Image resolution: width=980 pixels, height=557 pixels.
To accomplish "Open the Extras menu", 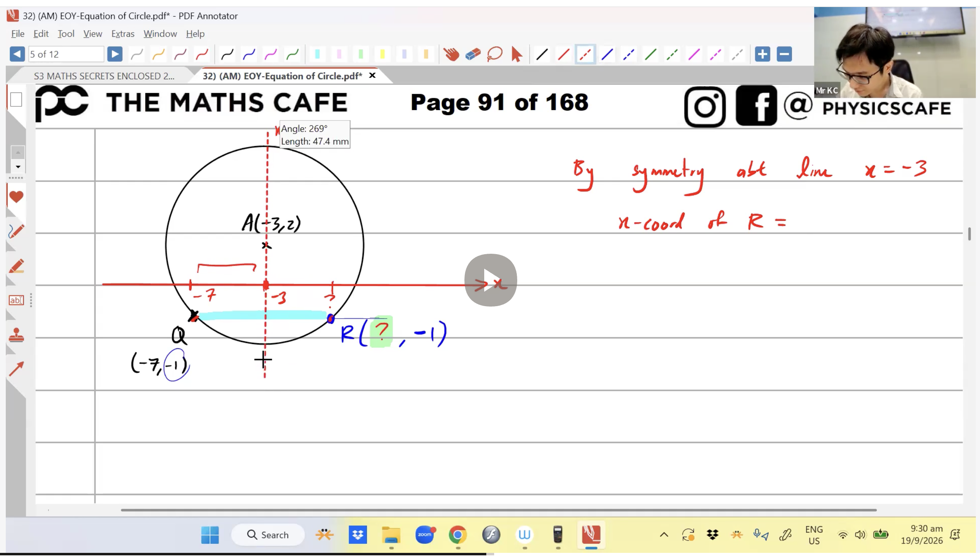I will (x=123, y=34).
